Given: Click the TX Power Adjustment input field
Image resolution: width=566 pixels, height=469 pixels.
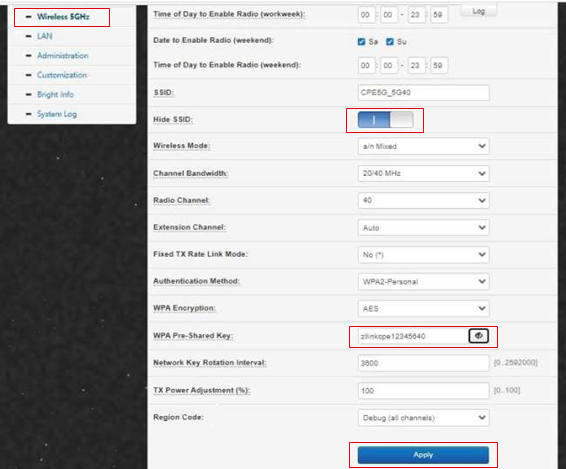Looking at the screenshot, I should 423,391.
